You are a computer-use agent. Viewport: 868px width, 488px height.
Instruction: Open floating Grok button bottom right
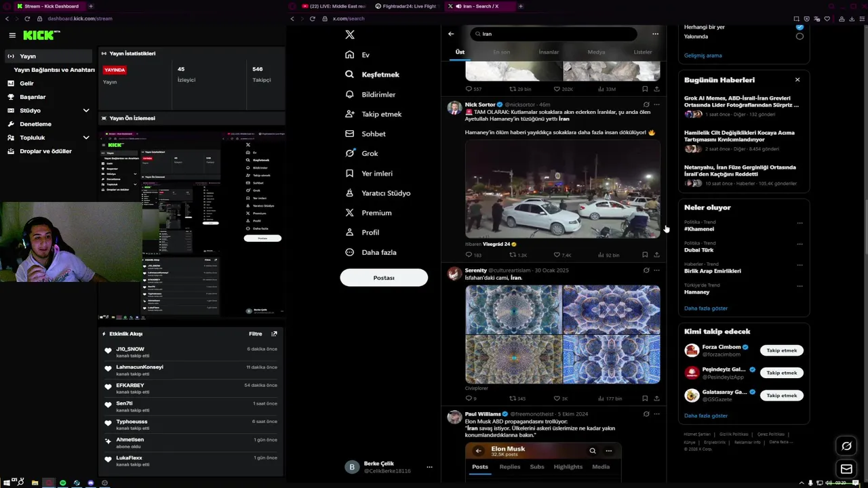846,446
